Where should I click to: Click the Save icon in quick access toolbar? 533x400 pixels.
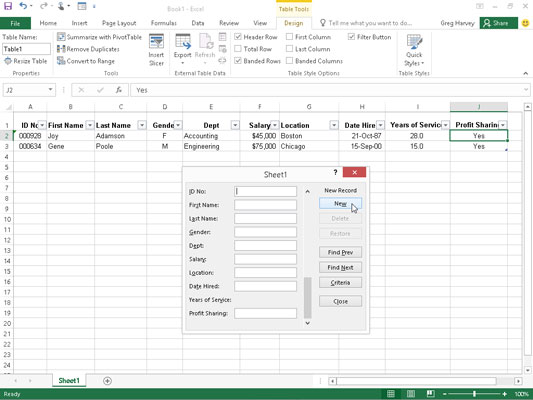(x=7, y=6)
